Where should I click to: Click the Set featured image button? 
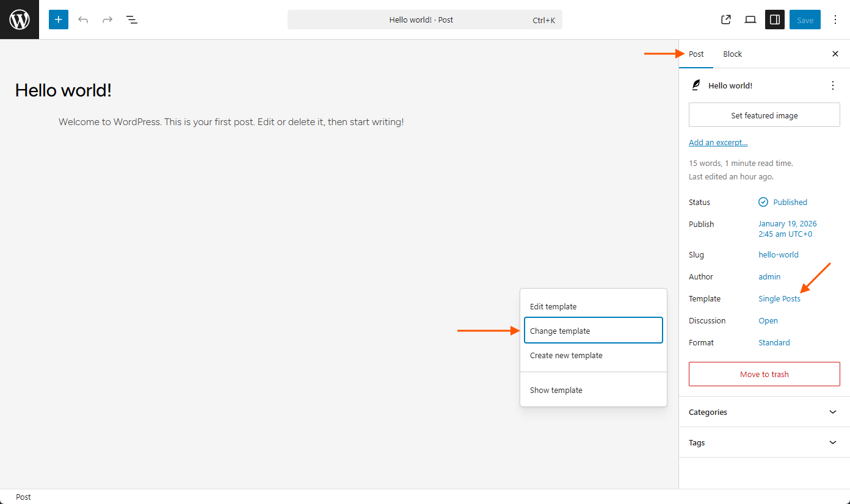(x=764, y=115)
